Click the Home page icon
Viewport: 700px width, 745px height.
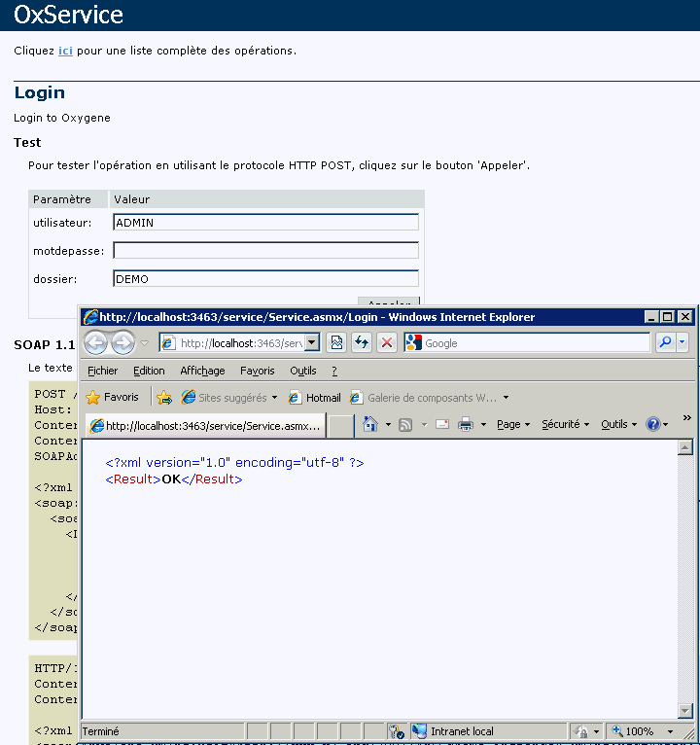(370, 424)
